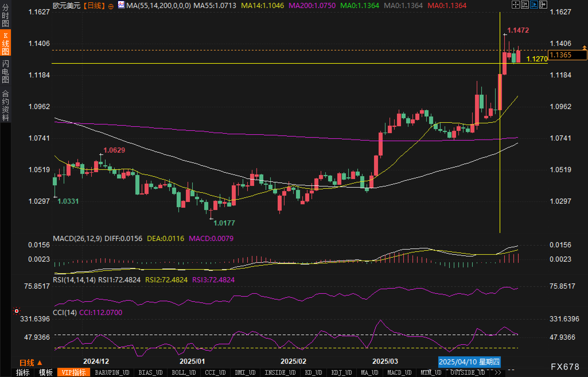Screen dimensions: 588x377
Task: Apply the BOLL_UD indicator
Action: 184,373
